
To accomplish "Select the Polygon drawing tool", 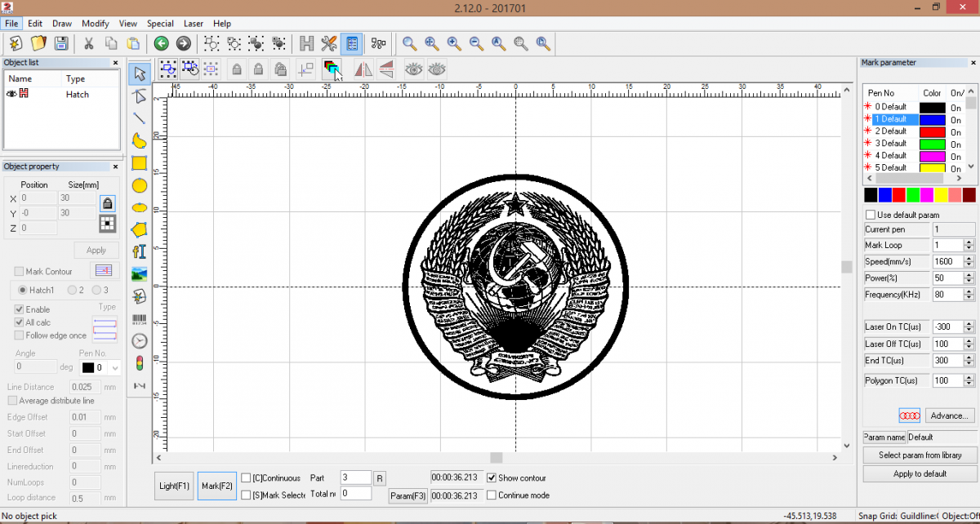I will click(140, 229).
